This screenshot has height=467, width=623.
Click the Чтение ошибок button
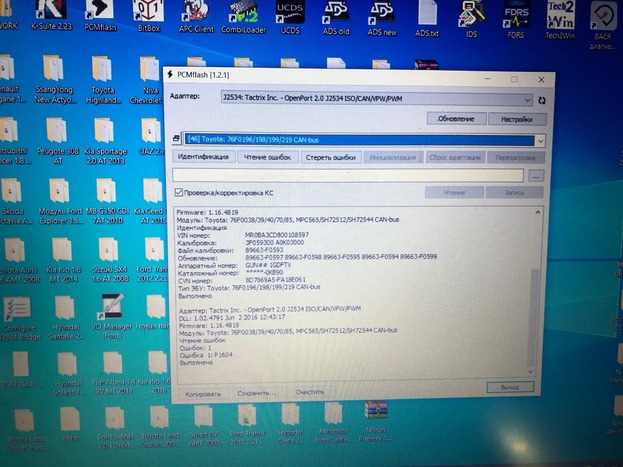click(x=268, y=157)
